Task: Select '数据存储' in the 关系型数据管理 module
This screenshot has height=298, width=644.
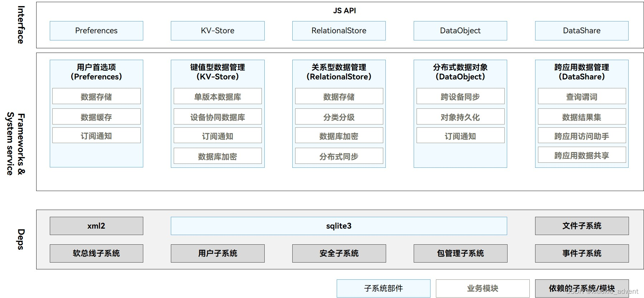Action: 339,96
